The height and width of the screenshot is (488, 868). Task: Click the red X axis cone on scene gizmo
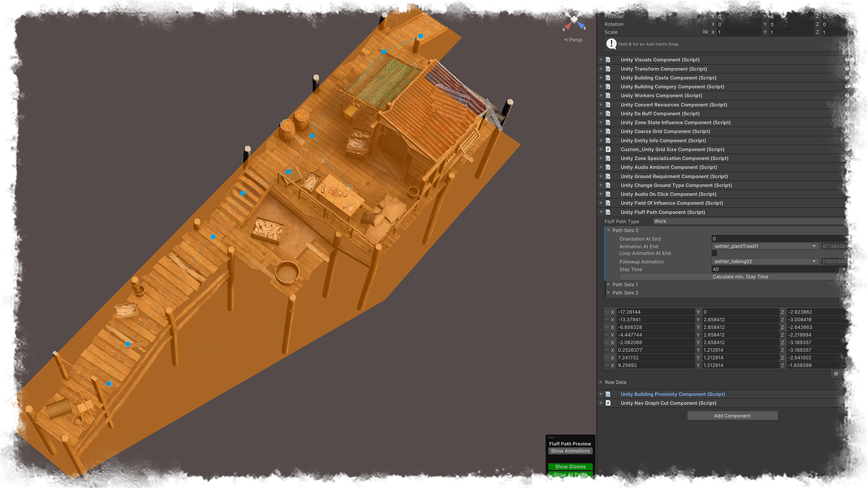pyautogui.click(x=568, y=25)
